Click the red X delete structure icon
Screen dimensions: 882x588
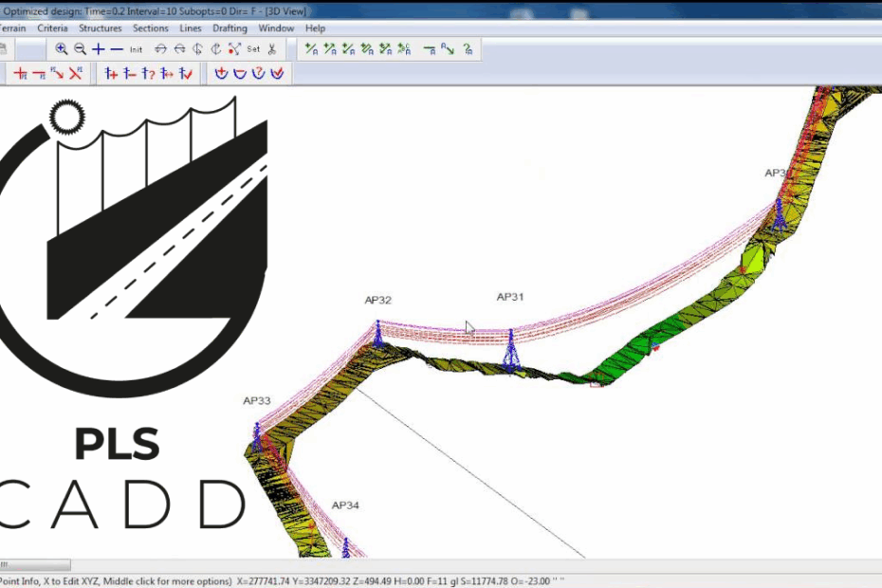(75, 74)
